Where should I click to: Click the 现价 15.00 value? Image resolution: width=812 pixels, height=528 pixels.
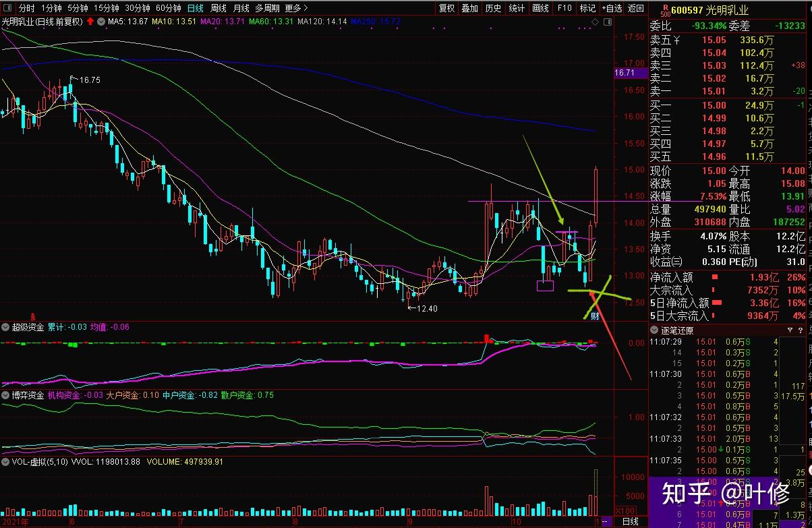[714, 171]
